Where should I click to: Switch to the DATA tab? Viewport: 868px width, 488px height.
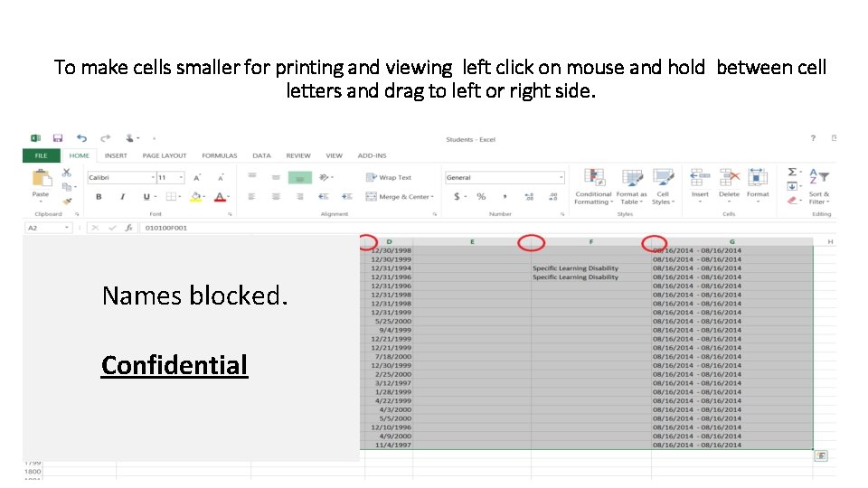click(x=261, y=155)
